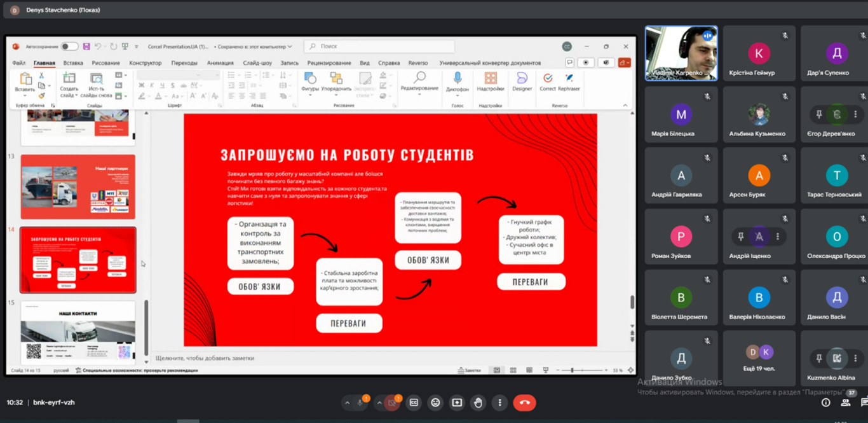Raise hand in the Meet call
Image resolution: width=868 pixels, height=423 pixels.
coord(478,403)
